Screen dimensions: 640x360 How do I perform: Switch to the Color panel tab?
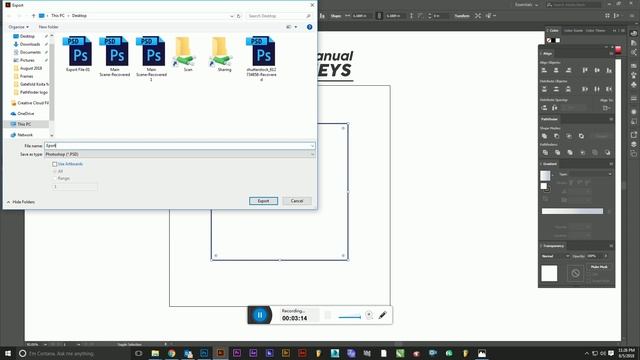click(x=553, y=31)
